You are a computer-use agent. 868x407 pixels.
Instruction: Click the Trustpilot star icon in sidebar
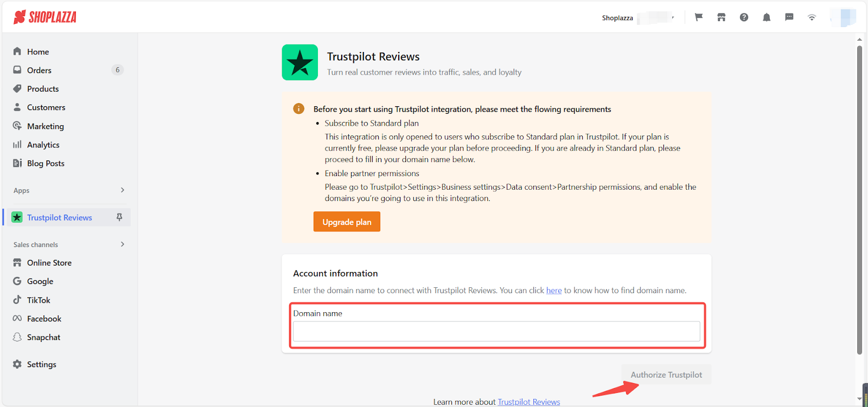point(17,217)
